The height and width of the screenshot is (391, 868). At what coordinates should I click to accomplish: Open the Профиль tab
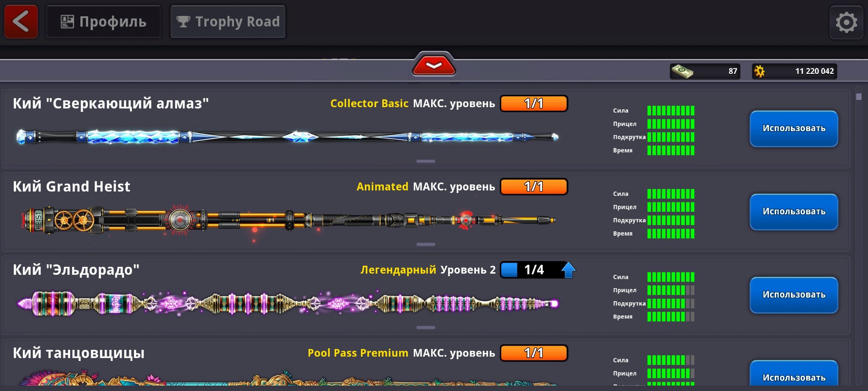pos(103,22)
